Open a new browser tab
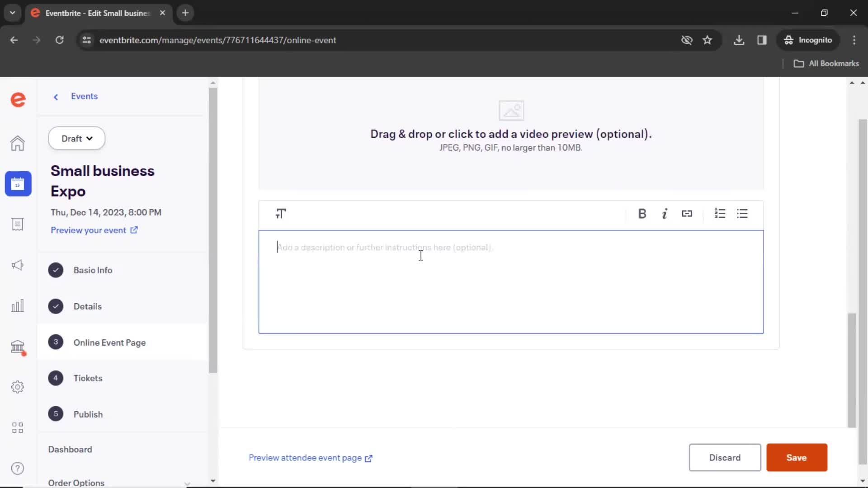The image size is (868, 488). click(x=185, y=13)
